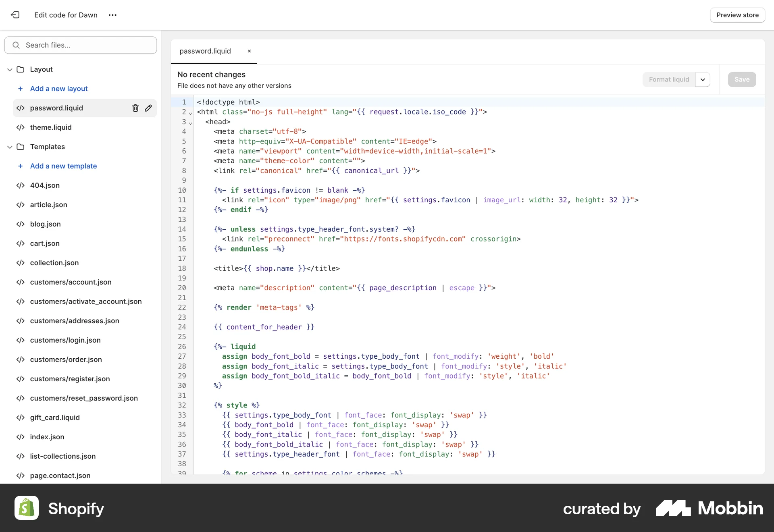774x532 pixels.
Task: Collapse the Layout section
Action: [9, 69]
